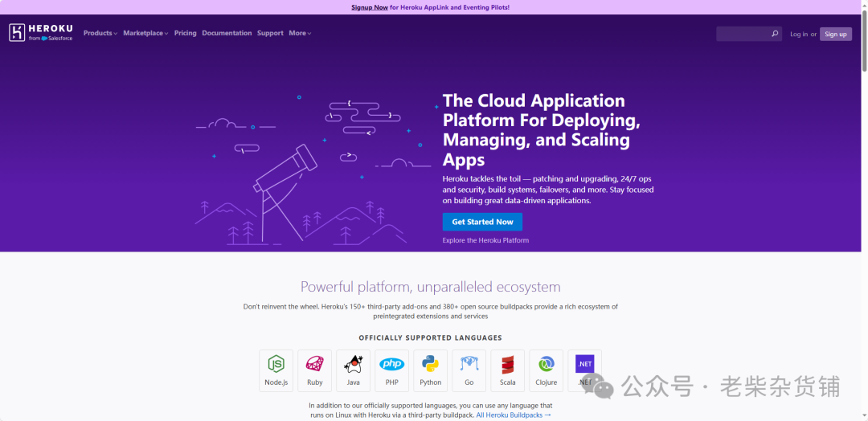Expand the Marketplace dropdown menu
Viewport: 868px width, 421px height.
pyautogui.click(x=145, y=33)
